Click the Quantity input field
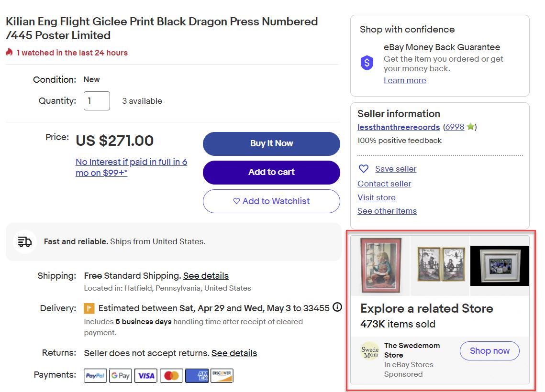 pyautogui.click(x=97, y=101)
